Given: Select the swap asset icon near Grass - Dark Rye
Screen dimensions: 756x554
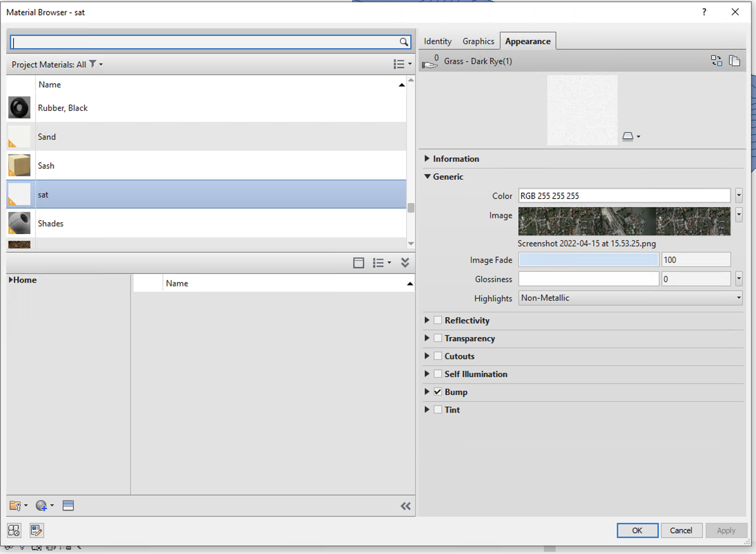Looking at the screenshot, I should pos(716,61).
